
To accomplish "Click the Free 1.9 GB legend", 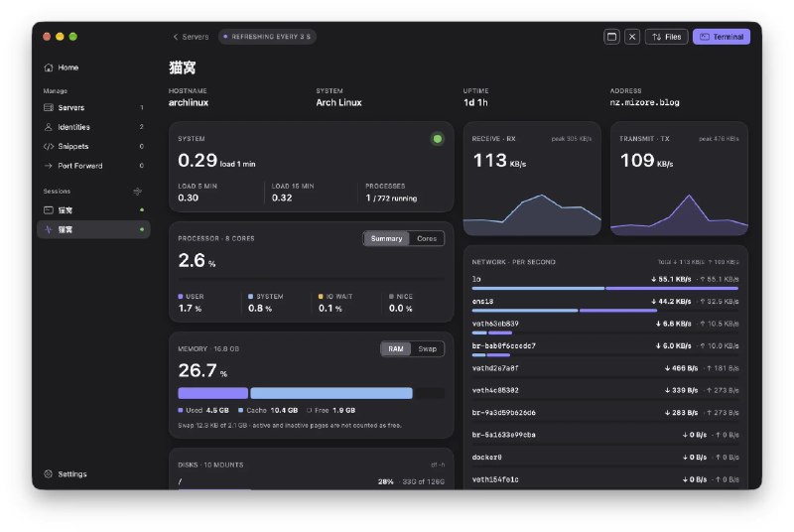I will pos(331,411).
